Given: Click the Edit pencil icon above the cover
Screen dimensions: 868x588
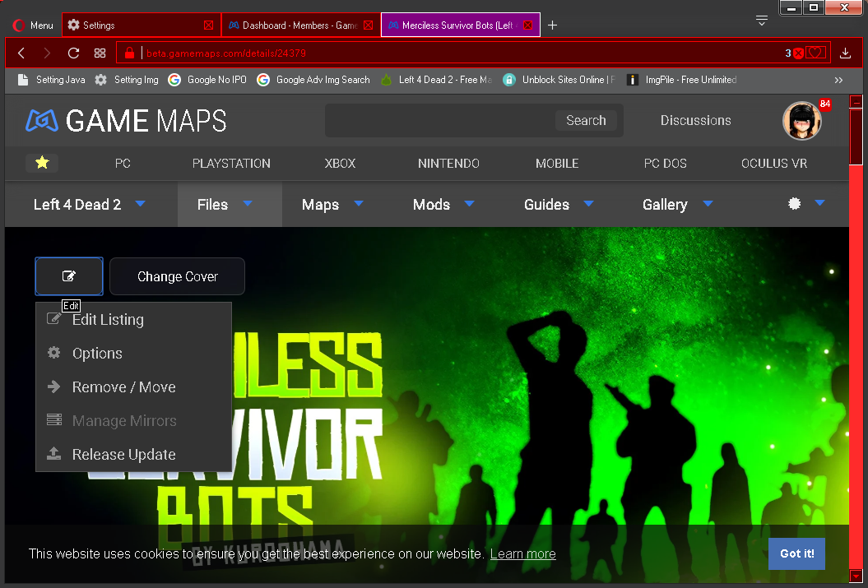Looking at the screenshot, I should [68, 276].
